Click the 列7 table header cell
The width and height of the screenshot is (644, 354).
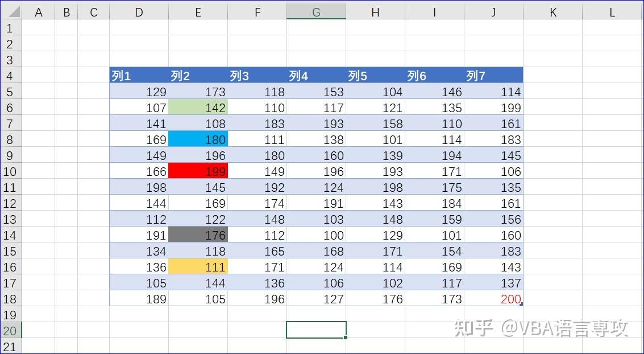click(494, 76)
